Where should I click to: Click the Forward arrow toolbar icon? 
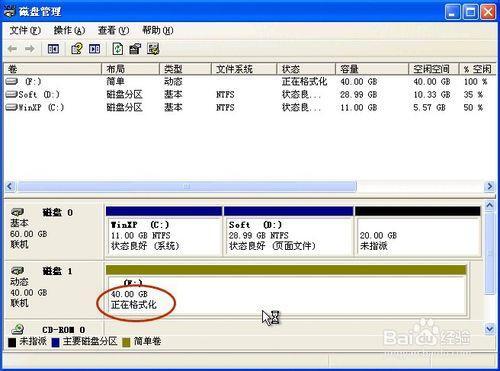tap(30, 49)
